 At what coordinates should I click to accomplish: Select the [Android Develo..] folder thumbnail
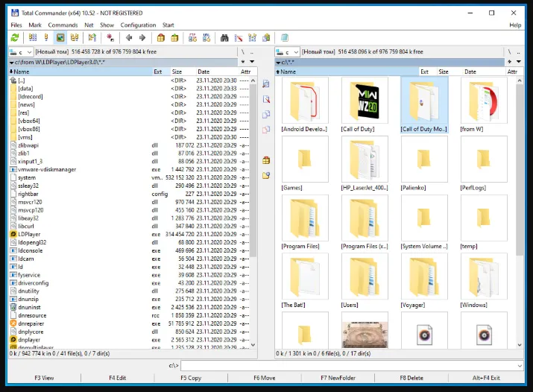(x=305, y=104)
